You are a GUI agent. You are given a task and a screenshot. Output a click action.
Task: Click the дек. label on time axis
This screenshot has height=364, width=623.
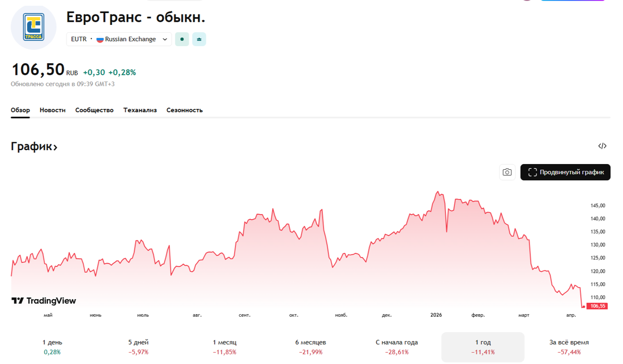tap(387, 315)
